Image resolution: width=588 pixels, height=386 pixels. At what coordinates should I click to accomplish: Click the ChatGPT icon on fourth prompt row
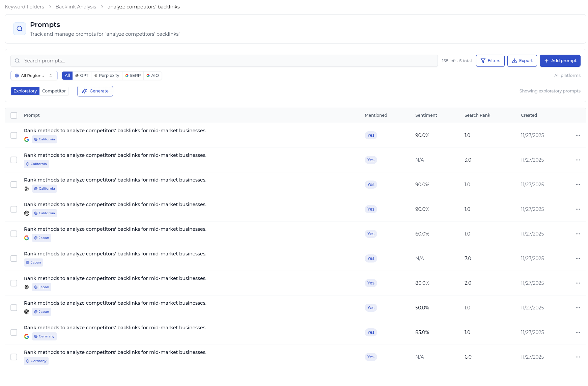click(27, 213)
